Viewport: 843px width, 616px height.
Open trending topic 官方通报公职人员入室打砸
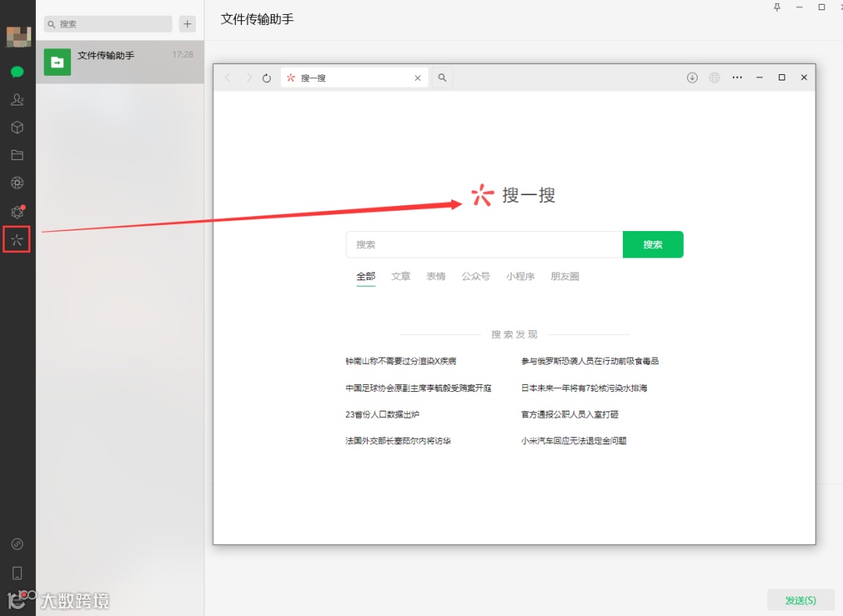click(569, 415)
